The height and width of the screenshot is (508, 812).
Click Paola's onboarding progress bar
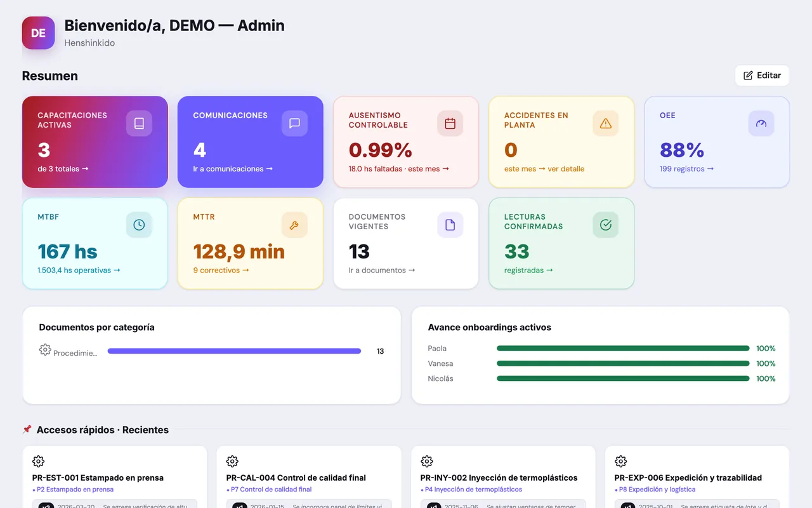623,349
